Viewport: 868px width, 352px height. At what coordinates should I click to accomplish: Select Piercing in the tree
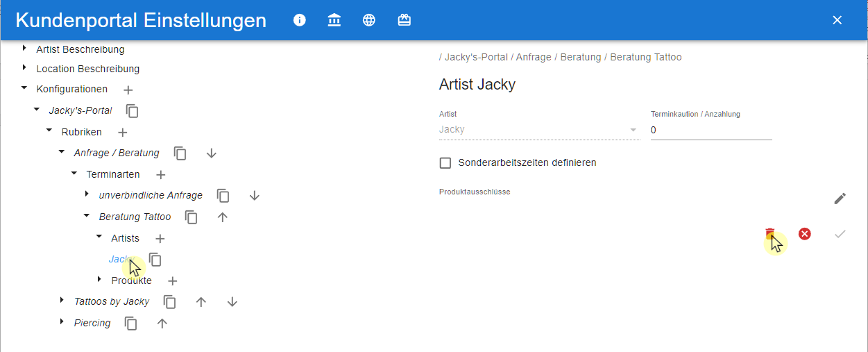click(92, 323)
